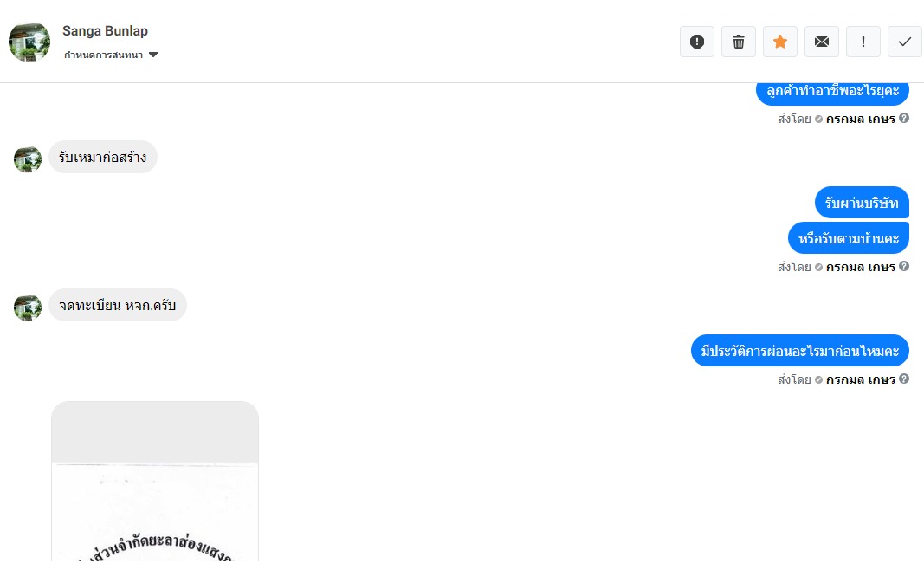This screenshot has width=924, height=570.
Task: Click the หรือรับตามบ้านคะ blue message bubble
Action: 849,238
